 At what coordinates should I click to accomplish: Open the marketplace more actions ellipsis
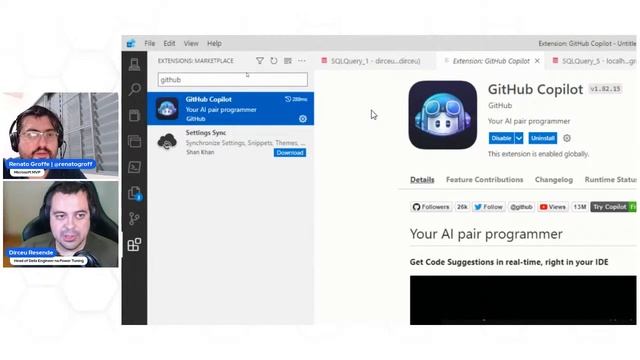[302, 61]
